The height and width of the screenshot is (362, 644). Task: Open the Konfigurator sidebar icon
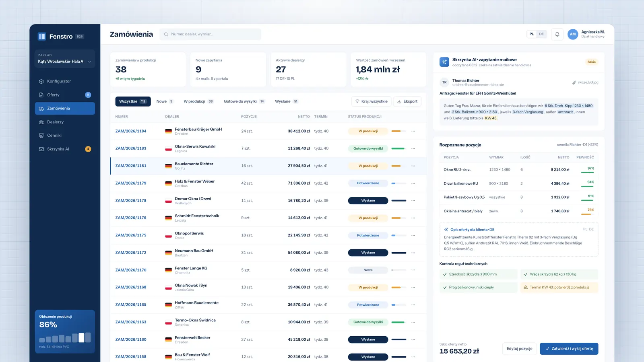(41, 81)
